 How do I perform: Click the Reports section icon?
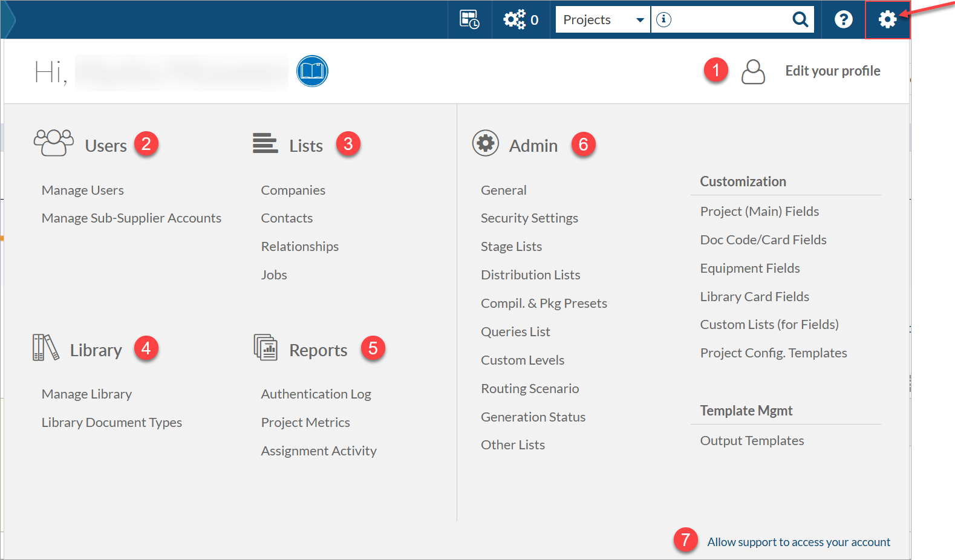coord(266,348)
